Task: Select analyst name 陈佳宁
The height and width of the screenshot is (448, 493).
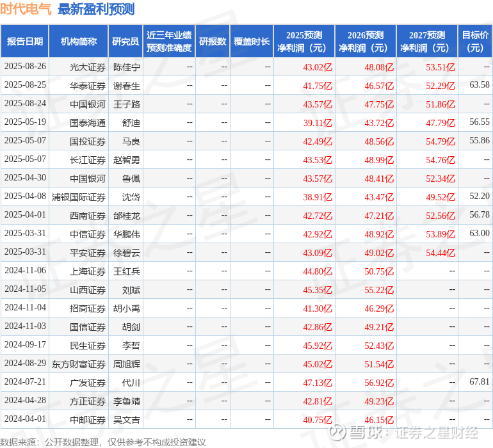Action: [x=127, y=67]
